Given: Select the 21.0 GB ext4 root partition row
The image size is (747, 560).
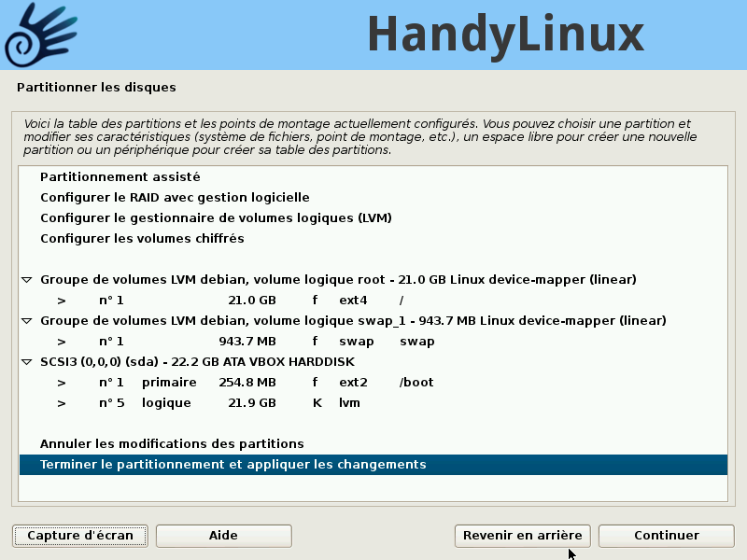Looking at the screenshot, I should pyautogui.click(x=373, y=301).
